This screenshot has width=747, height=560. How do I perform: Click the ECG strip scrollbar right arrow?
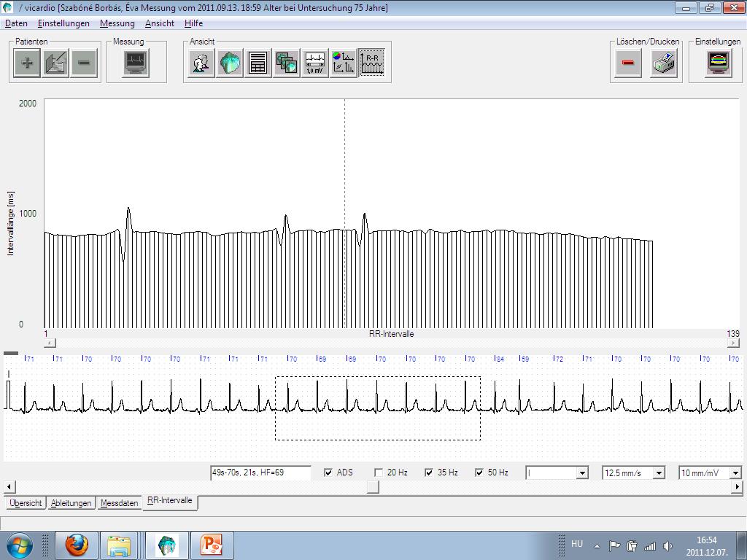click(x=737, y=486)
